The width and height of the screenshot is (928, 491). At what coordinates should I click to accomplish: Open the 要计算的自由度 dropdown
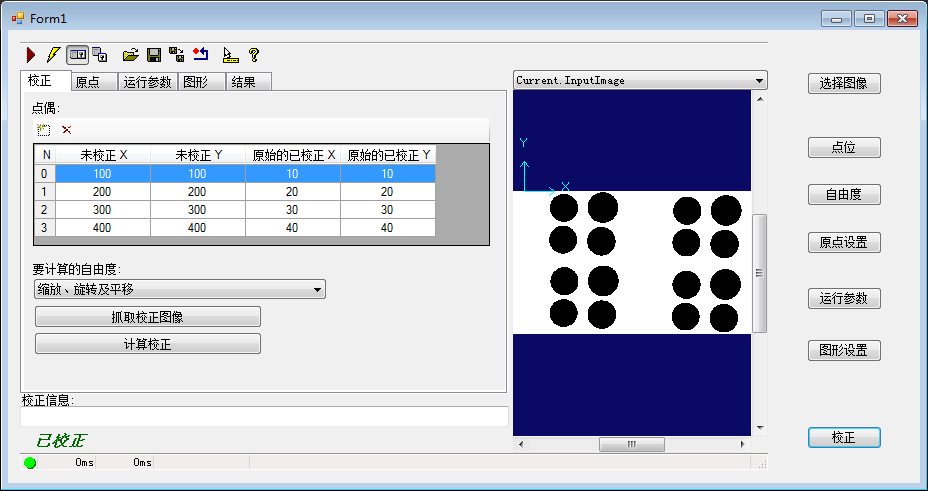tap(179, 290)
